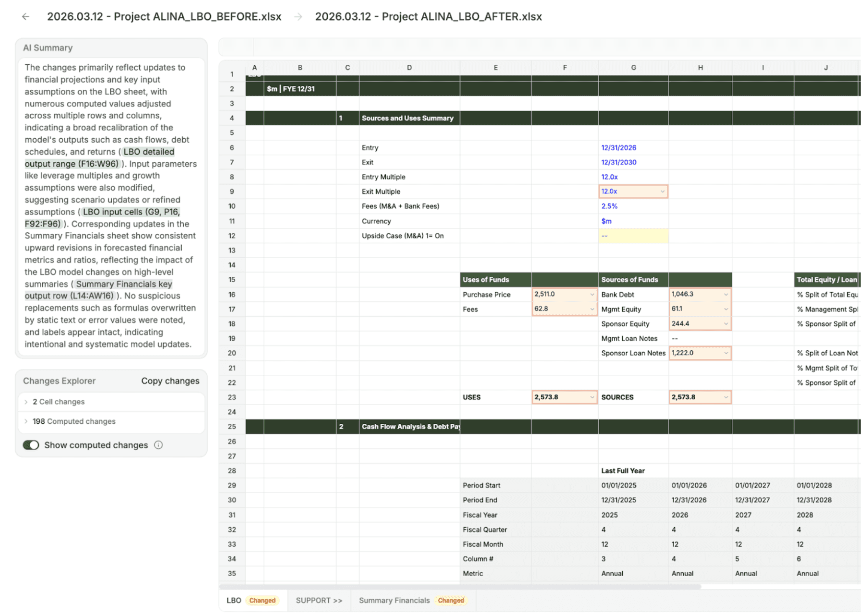Select the Entry Multiple 12.0x cell in row 8
The image size is (862, 616).
[x=633, y=177]
